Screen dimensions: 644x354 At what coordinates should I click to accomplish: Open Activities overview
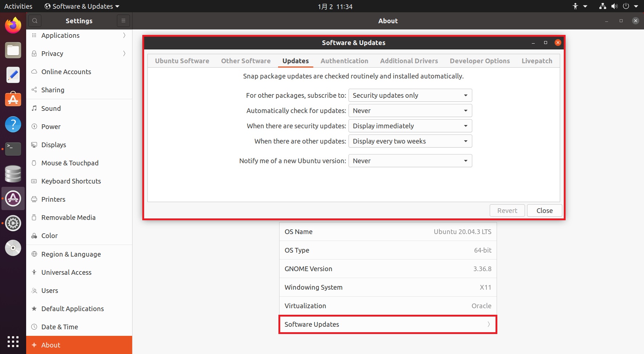click(x=18, y=6)
